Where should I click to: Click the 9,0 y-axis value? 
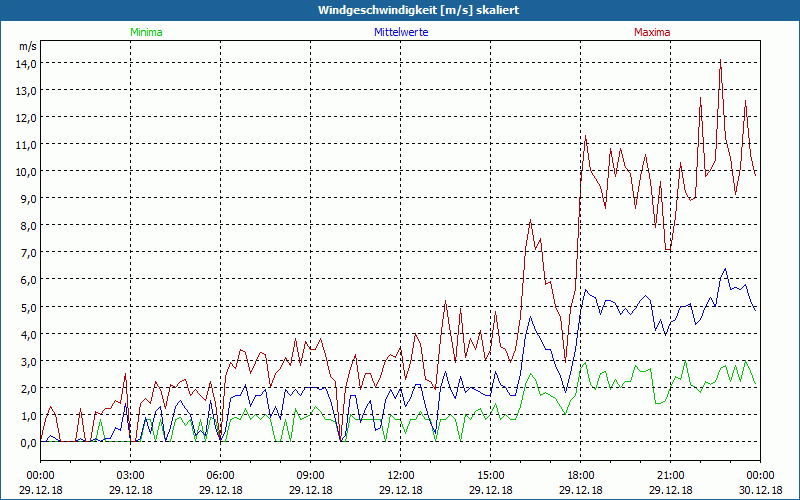point(28,199)
